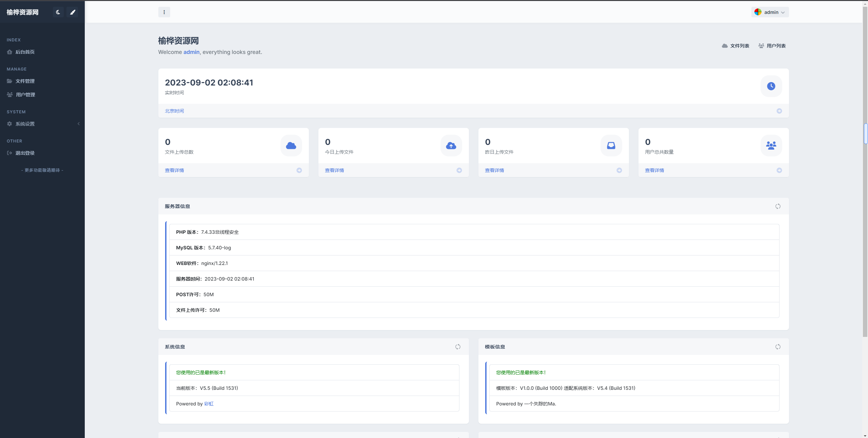
Task: Refresh the 服务器信息 panel
Action: [x=778, y=206]
